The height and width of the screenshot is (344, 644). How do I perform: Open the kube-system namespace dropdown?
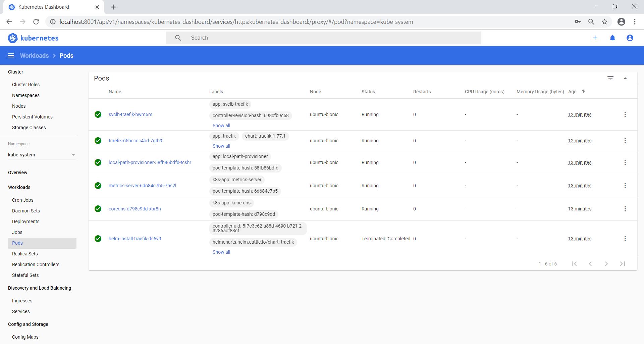(x=42, y=155)
